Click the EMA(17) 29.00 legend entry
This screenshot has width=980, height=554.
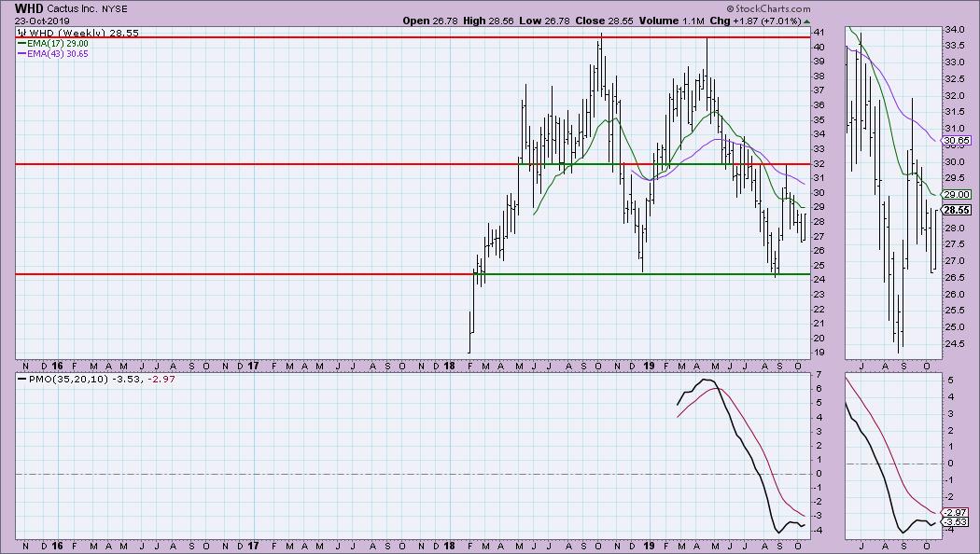[x=58, y=44]
